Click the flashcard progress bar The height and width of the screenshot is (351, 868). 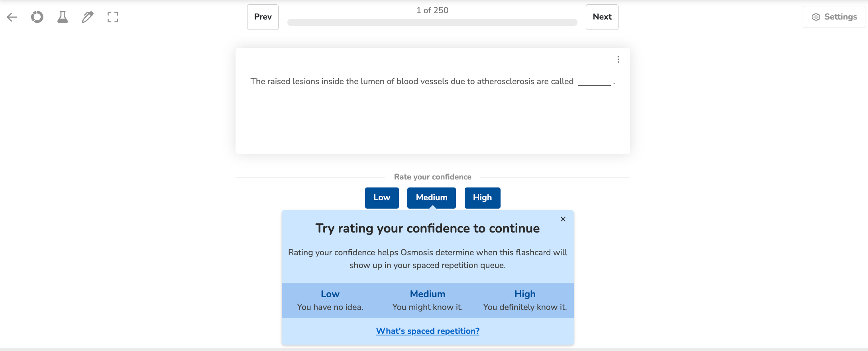point(432,22)
